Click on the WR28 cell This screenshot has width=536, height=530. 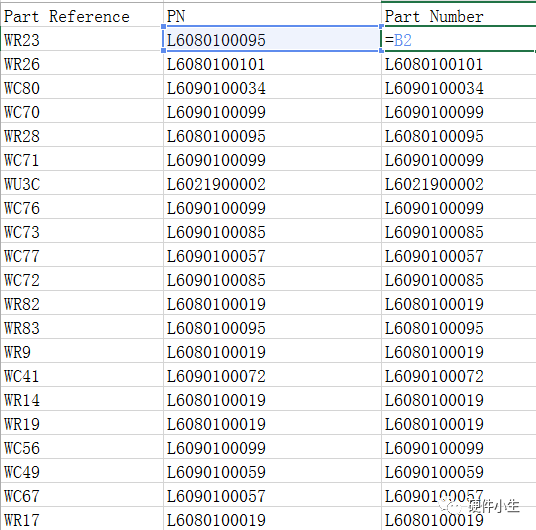coord(82,135)
